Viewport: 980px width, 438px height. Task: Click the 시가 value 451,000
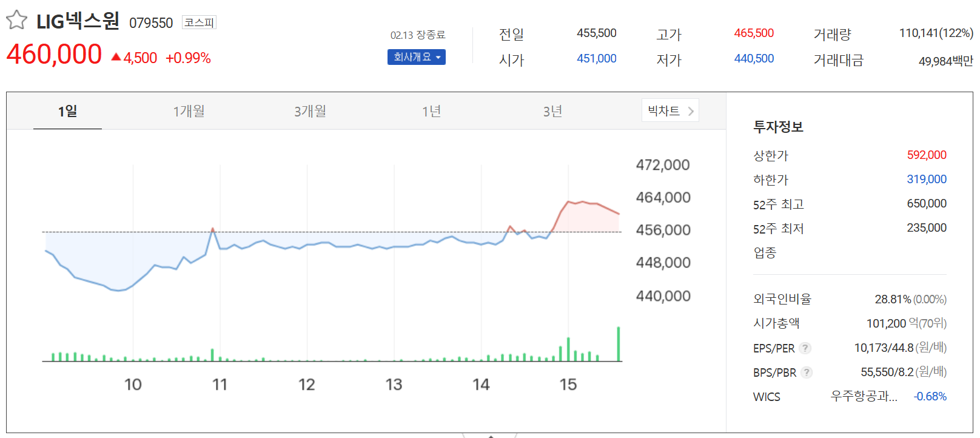pos(597,59)
